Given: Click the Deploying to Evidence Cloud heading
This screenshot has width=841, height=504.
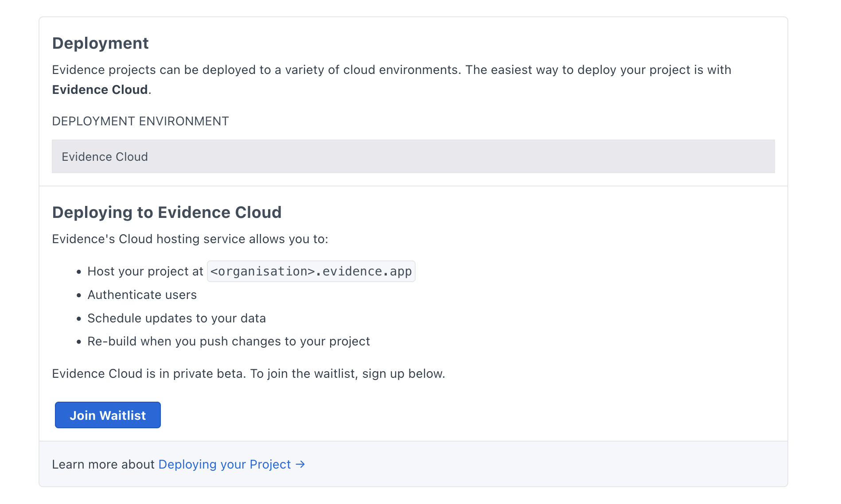Looking at the screenshot, I should coord(167,212).
